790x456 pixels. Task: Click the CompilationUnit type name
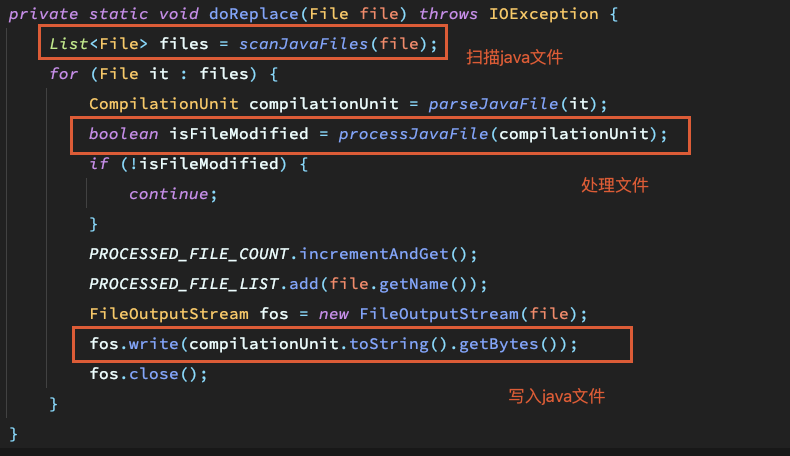coord(164,104)
